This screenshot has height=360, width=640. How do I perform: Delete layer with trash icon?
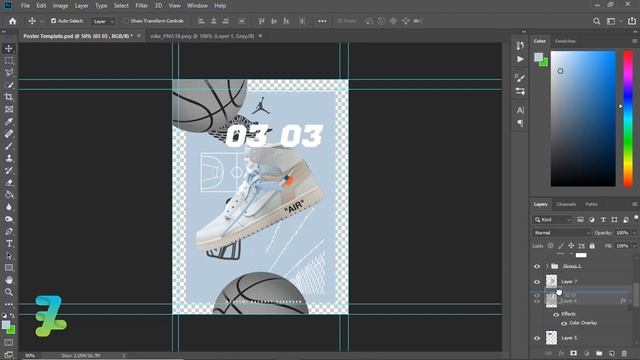624,353
